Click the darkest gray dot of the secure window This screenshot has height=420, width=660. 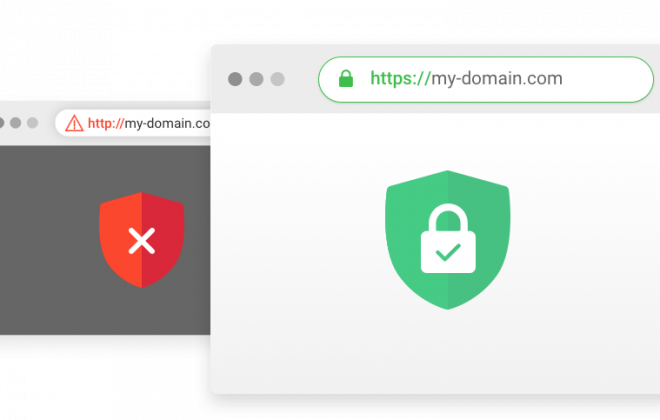point(235,79)
